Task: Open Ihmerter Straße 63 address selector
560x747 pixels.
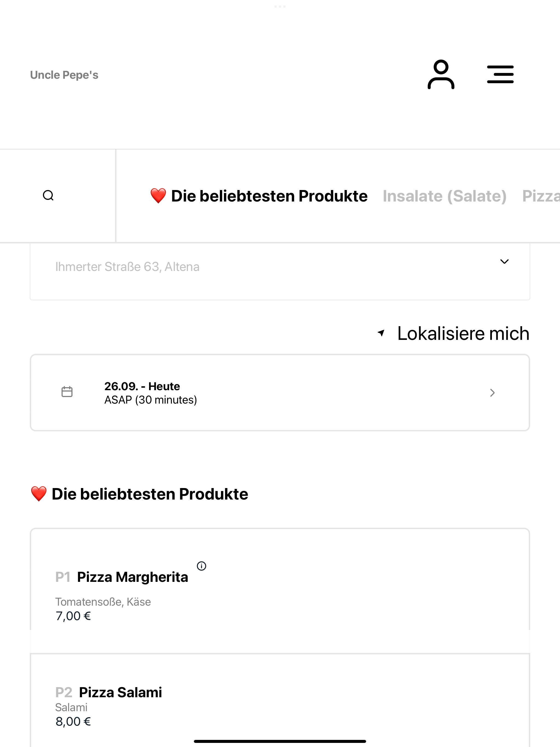Action: pyautogui.click(x=280, y=271)
